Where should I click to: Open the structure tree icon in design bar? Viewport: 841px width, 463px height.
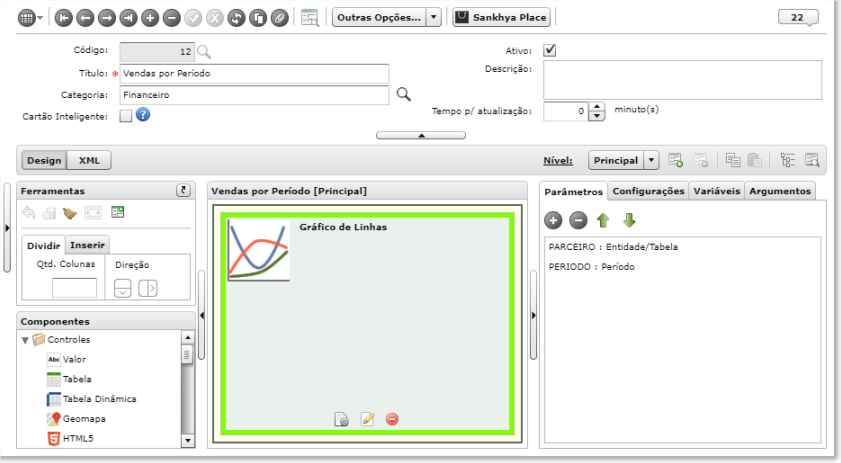pos(787,160)
